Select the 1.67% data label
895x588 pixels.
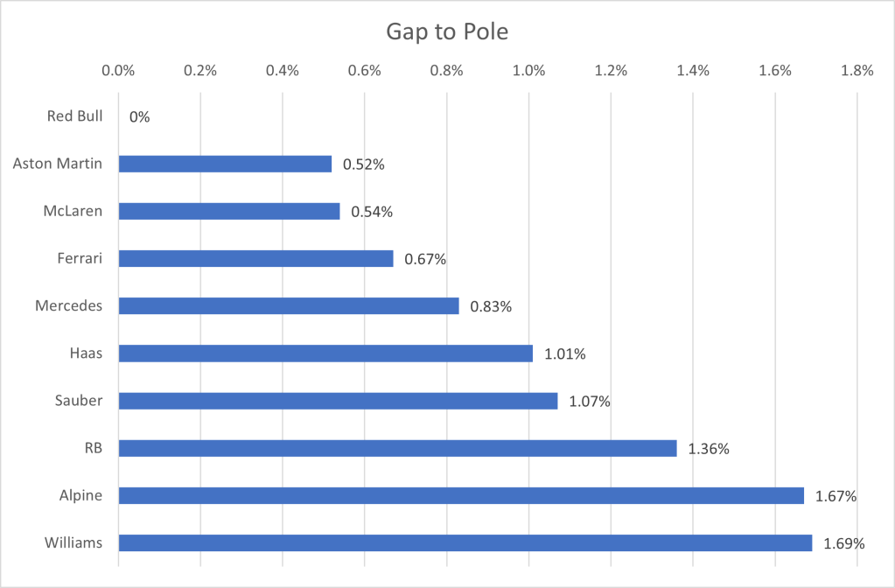coord(835,496)
